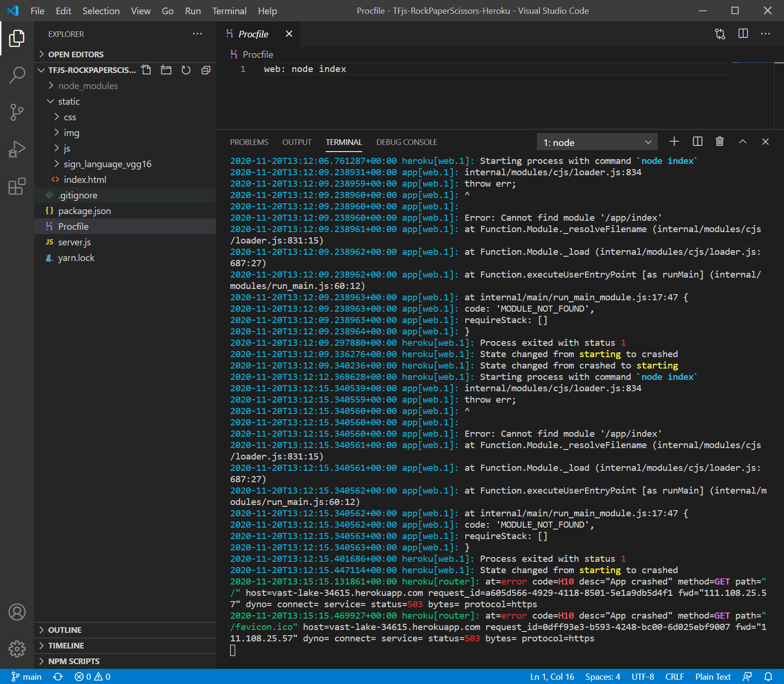
Task: Expand the img folder
Action: tap(125, 133)
